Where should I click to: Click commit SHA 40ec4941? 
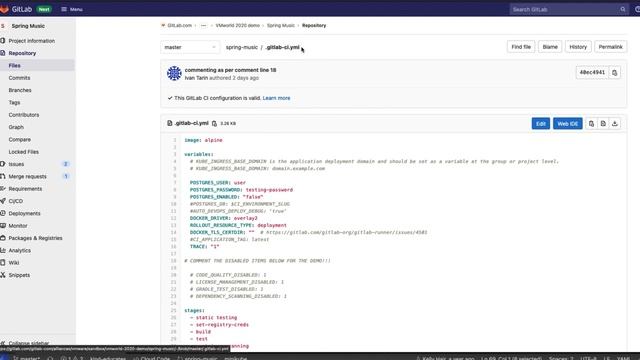592,73
